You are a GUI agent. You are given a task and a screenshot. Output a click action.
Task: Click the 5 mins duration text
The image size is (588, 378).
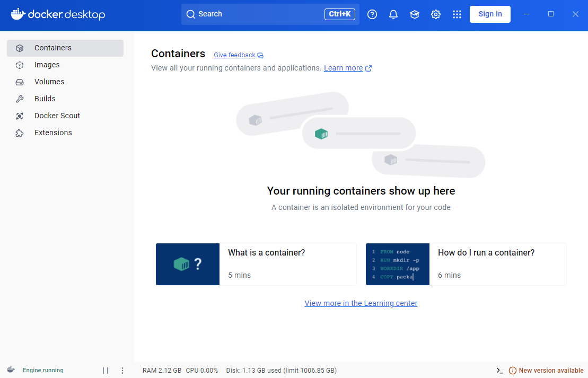tap(239, 275)
